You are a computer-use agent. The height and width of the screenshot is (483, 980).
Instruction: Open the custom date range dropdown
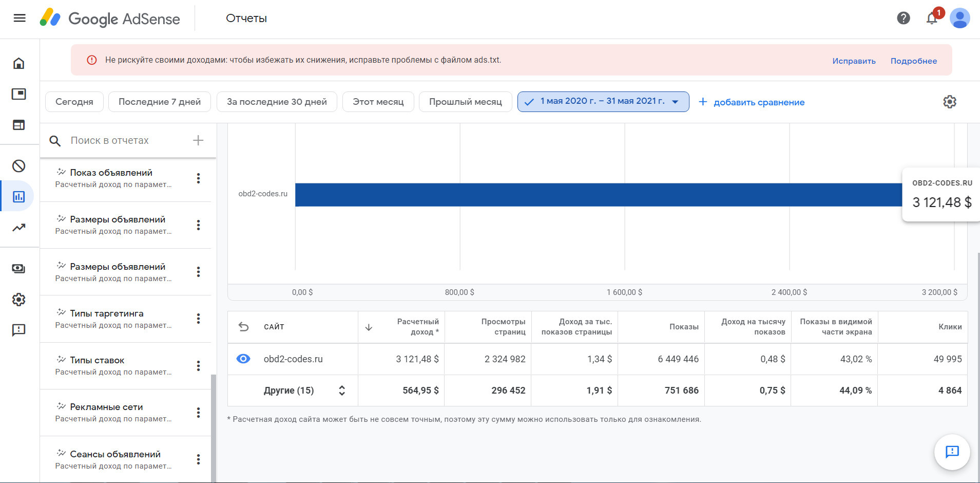pyautogui.click(x=603, y=102)
